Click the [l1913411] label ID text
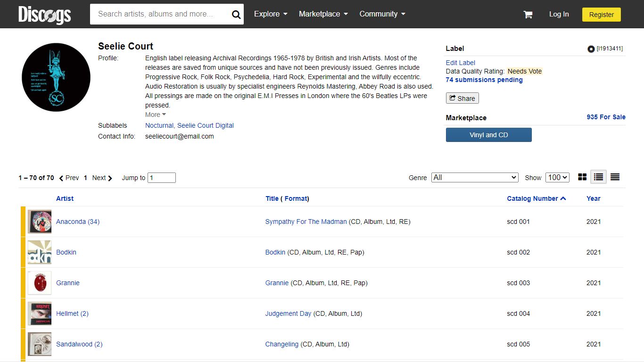The height and width of the screenshot is (362, 644). tap(610, 49)
